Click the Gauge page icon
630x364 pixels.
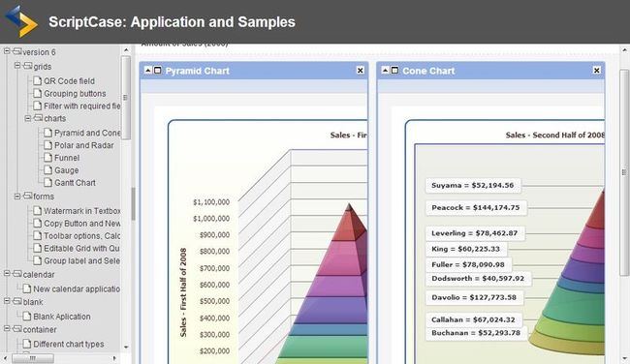(47, 169)
